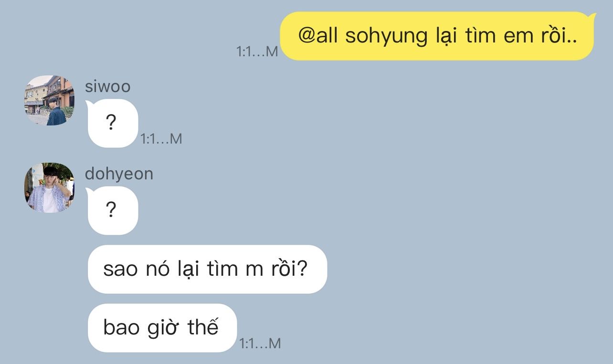Open siwoo's profile picture
The width and height of the screenshot is (613, 364).
[49, 100]
